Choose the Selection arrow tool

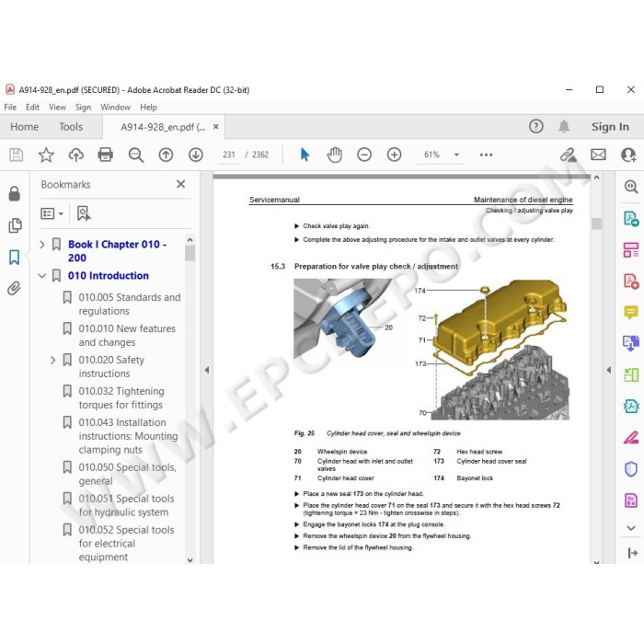(305, 155)
